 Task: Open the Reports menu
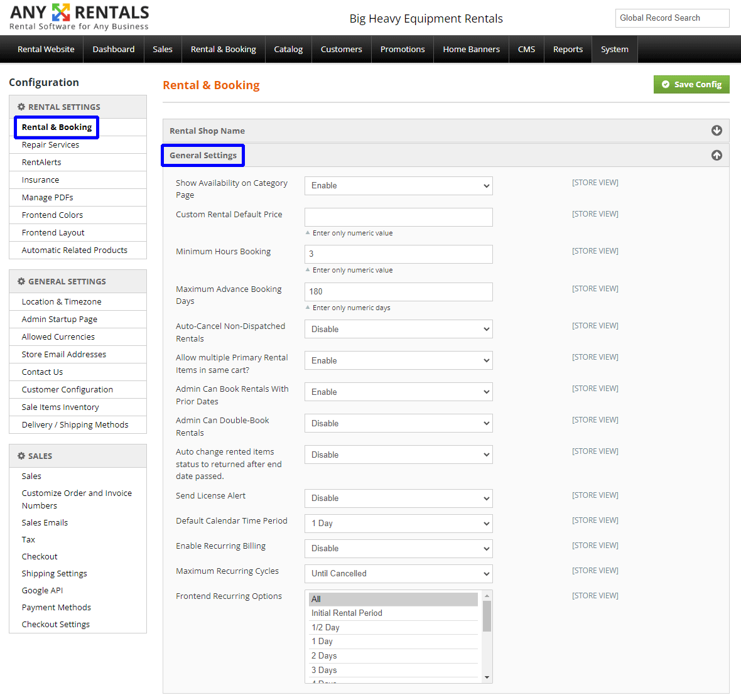568,49
